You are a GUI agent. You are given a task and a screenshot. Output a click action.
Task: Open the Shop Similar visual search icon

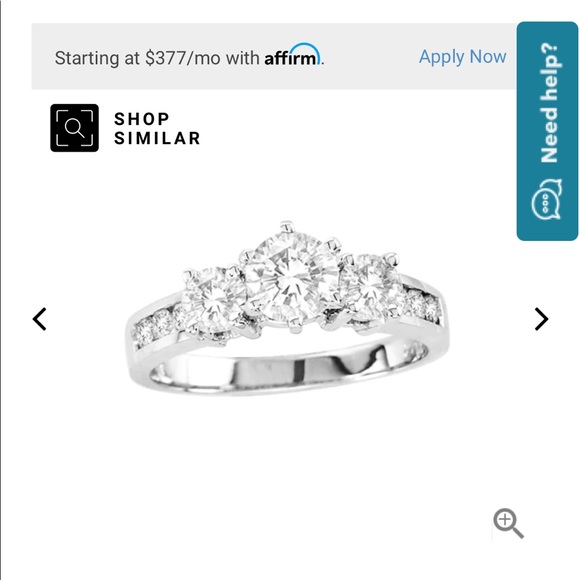pos(74,128)
